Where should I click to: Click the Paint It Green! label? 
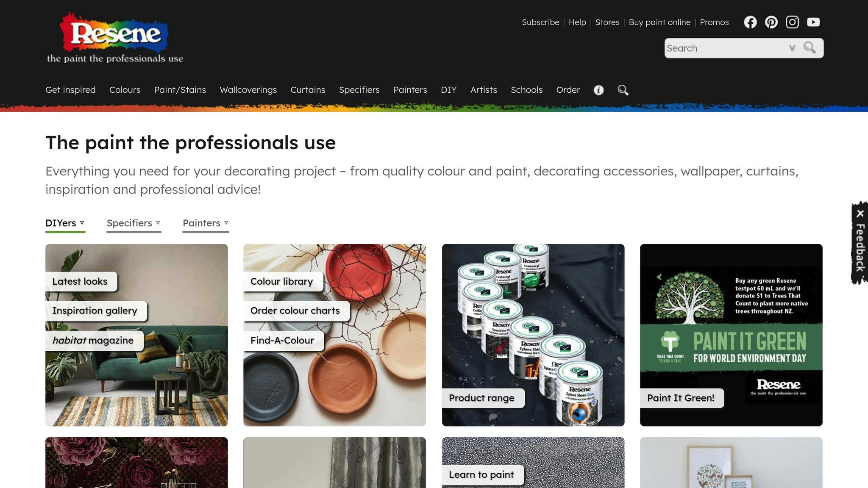point(682,398)
